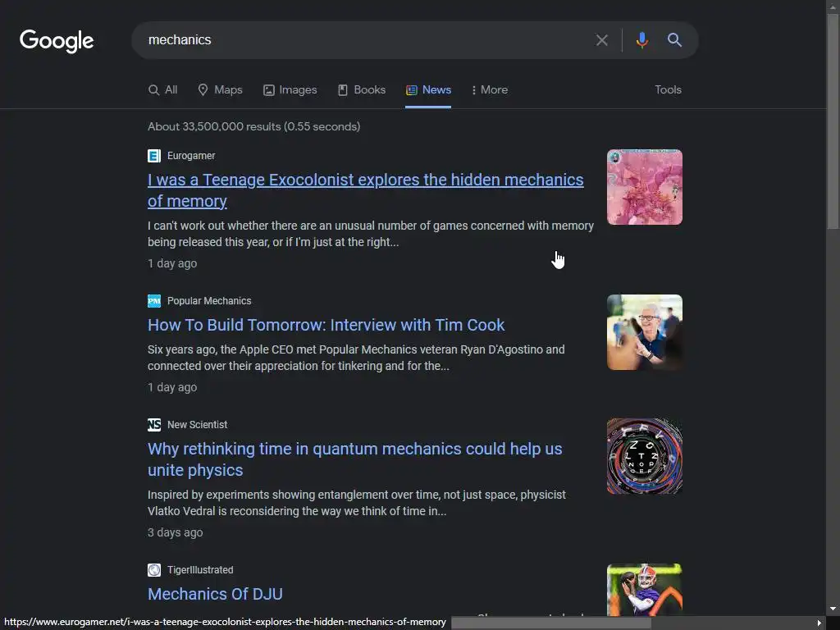This screenshot has width=840, height=630.
Task: Start voice search with microphone icon
Action: click(641, 40)
